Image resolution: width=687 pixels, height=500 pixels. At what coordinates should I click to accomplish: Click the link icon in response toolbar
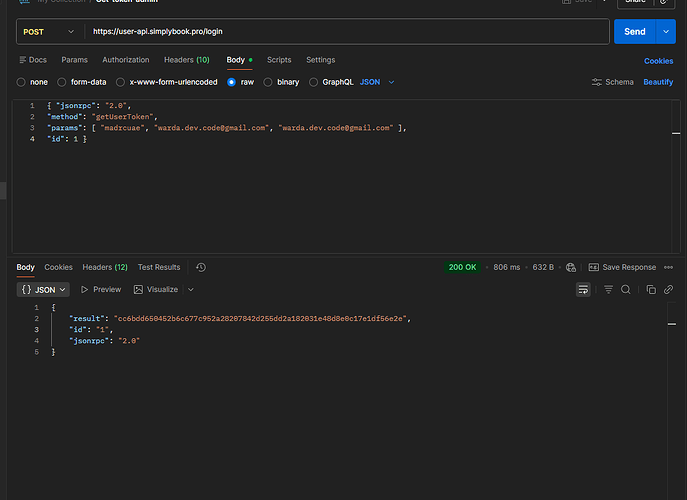point(667,289)
